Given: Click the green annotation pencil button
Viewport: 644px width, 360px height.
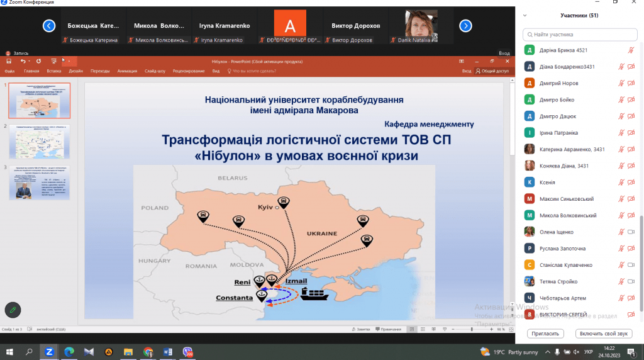Looking at the screenshot, I should pos(13,310).
